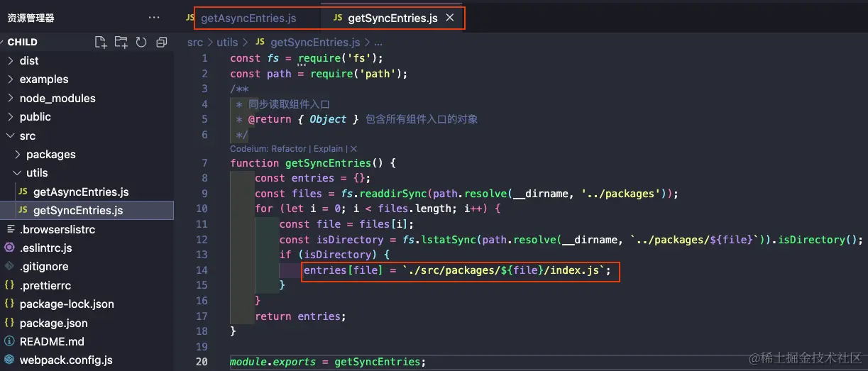Collapse the utils folder
Viewport: 868px width, 371px height.
click(37, 173)
